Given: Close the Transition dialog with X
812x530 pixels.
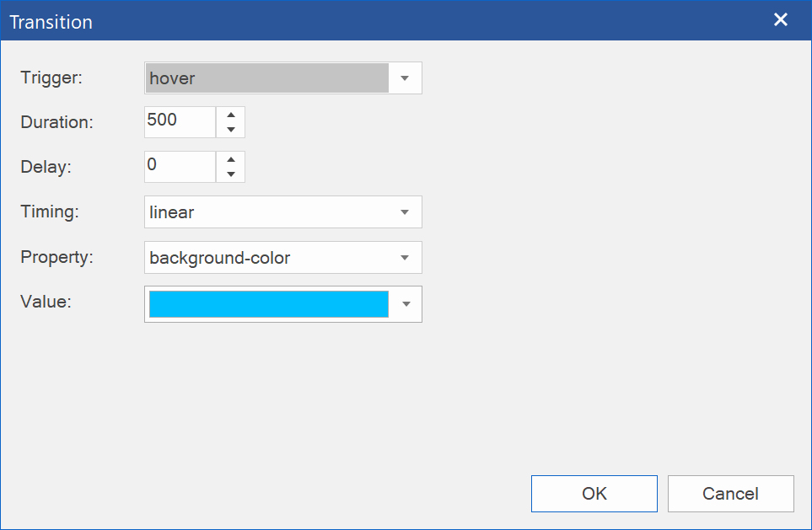Looking at the screenshot, I should [x=781, y=20].
